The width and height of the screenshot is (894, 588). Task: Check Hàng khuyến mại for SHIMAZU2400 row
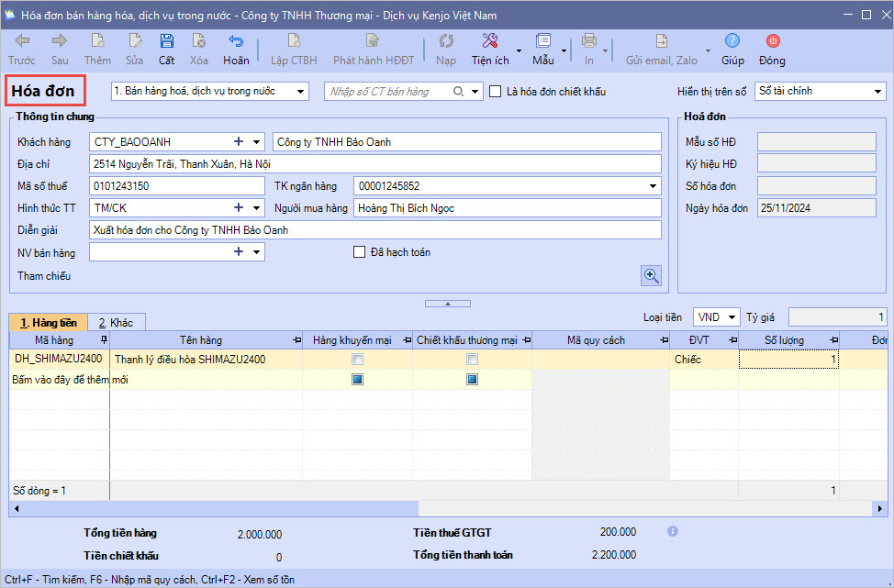point(357,360)
